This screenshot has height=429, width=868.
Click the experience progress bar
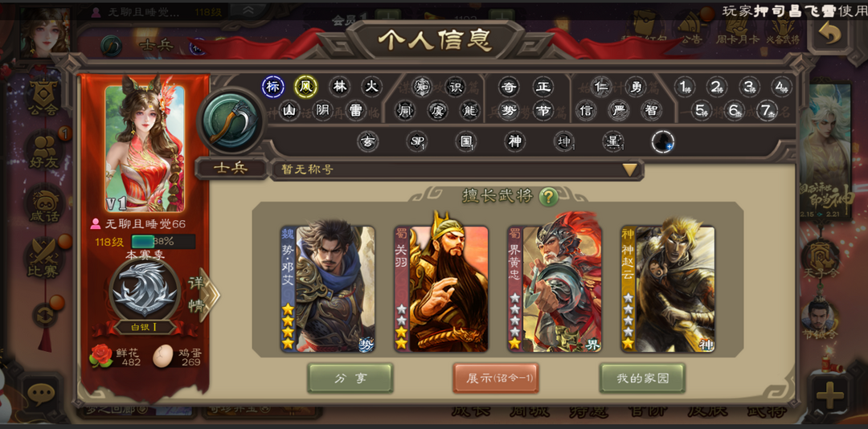pyautogui.click(x=163, y=242)
